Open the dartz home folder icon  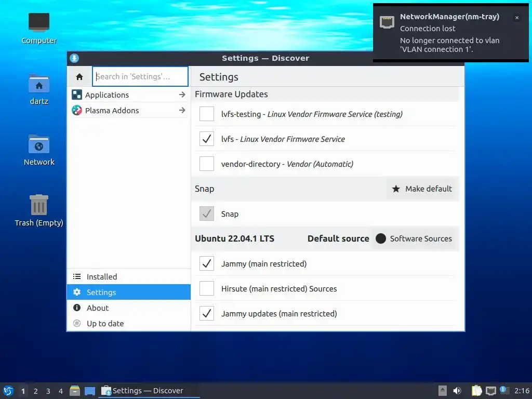[39, 89]
